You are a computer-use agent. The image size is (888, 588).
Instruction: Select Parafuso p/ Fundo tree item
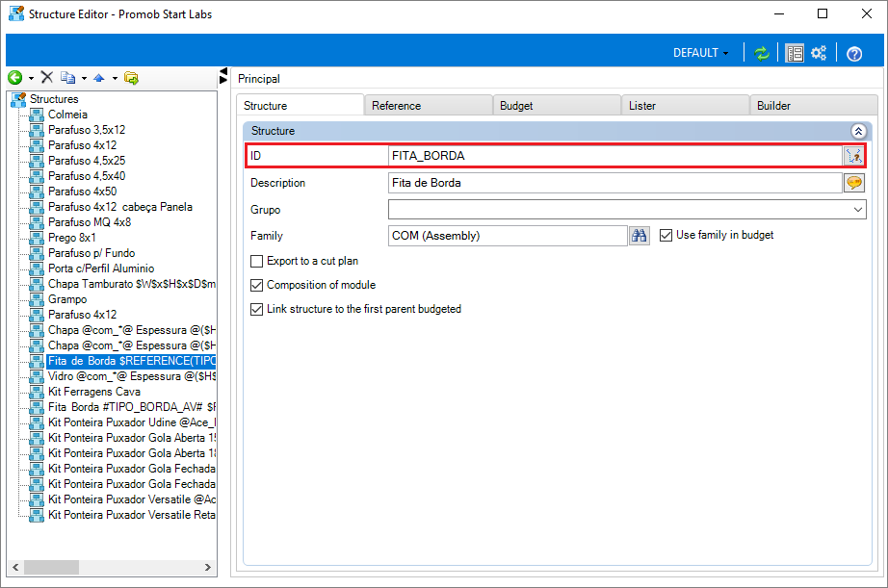pyautogui.click(x=91, y=253)
